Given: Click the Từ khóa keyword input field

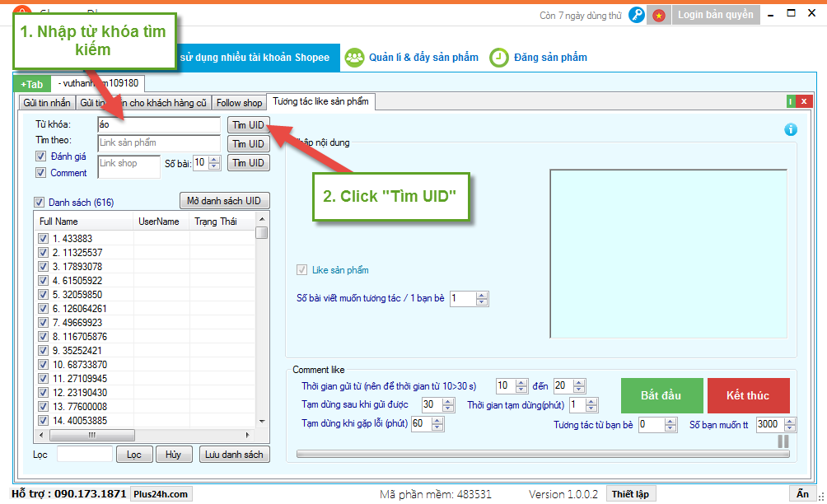Looking at the screenshot, I should point(158,124).
